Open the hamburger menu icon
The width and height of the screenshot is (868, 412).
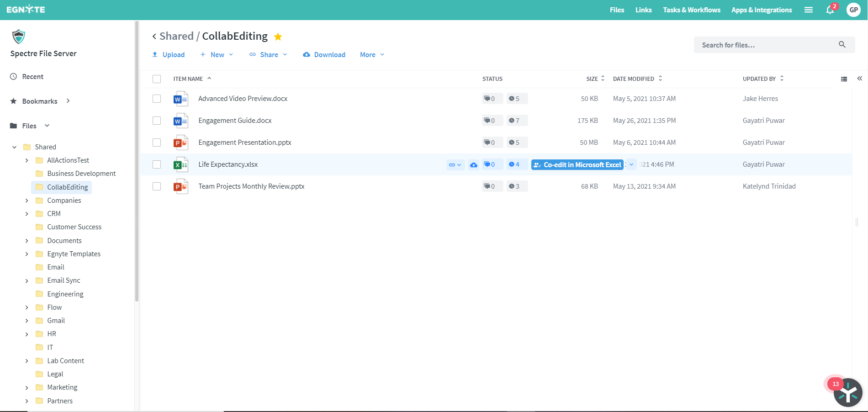(808, 10)
